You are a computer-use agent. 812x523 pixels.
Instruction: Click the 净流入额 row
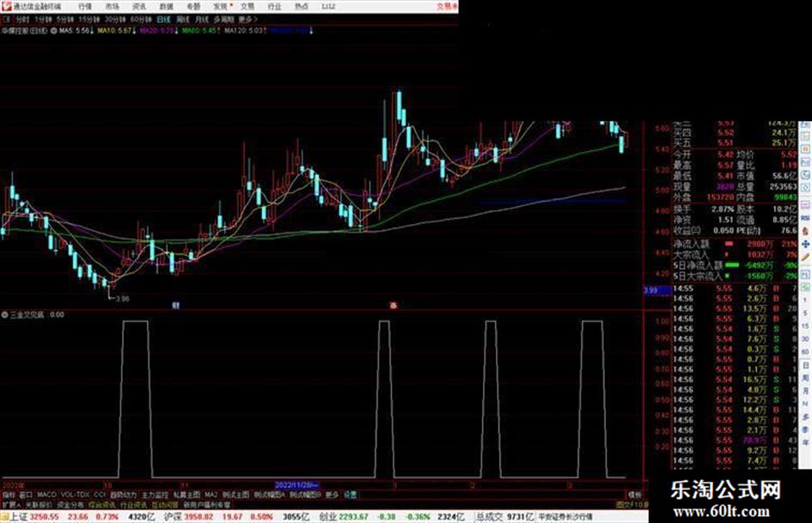736,243
